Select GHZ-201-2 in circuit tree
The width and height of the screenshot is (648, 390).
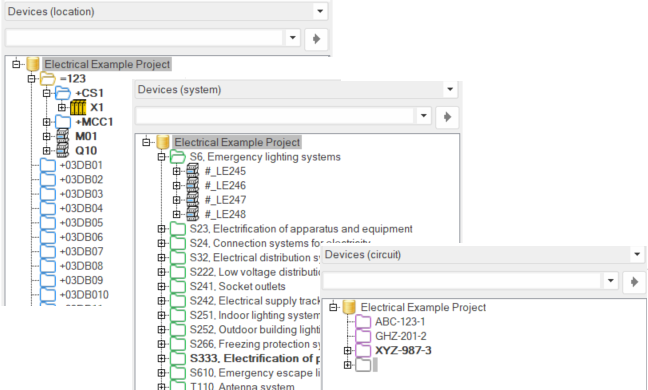pos(400,336)
